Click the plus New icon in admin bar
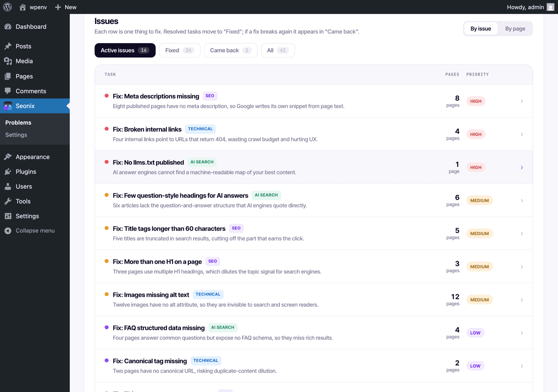This screenshot has width=558, height=392. tap(58, 7)
